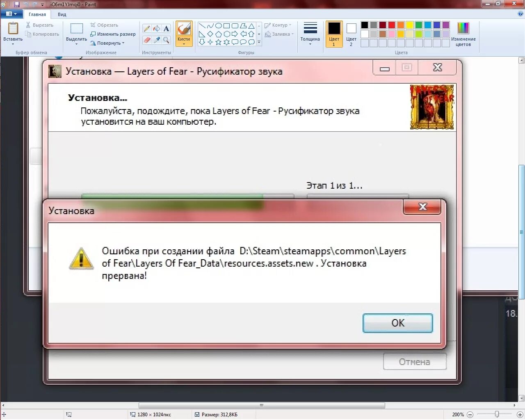This screenshot has width=525, height=420.
Task: Click OK in the error dialog
Action: (x=398, y=323)
